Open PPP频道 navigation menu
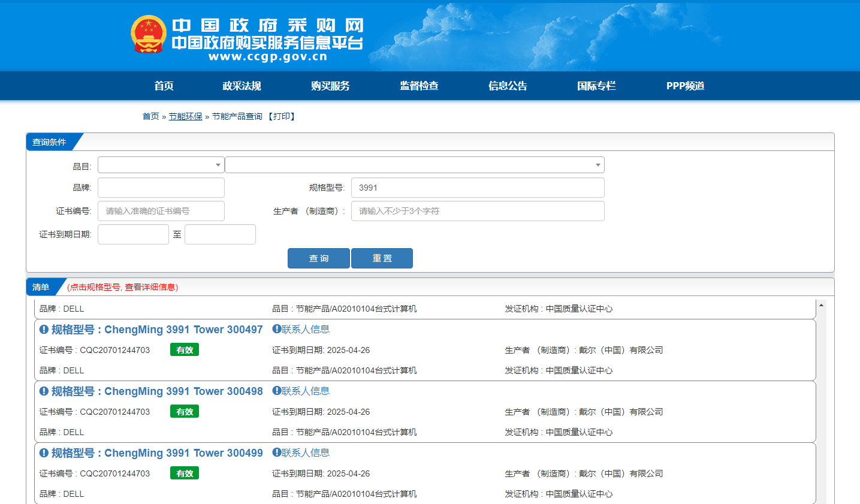This screenshot has height=504, width=860. (x=685, y=86)
